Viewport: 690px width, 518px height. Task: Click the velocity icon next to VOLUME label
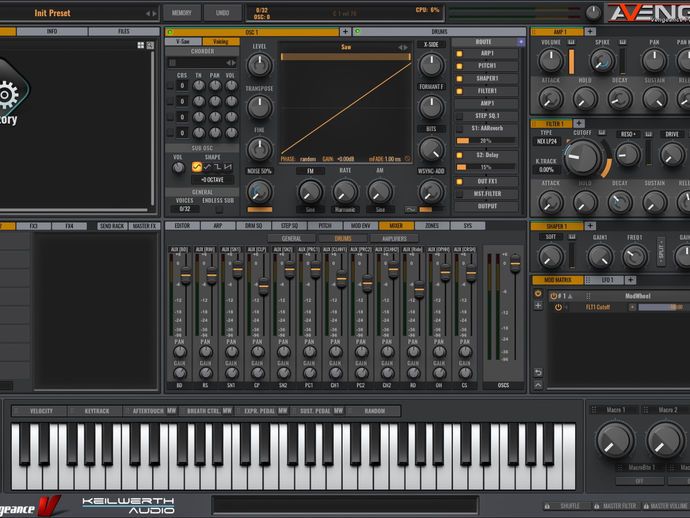coord(571,42)
